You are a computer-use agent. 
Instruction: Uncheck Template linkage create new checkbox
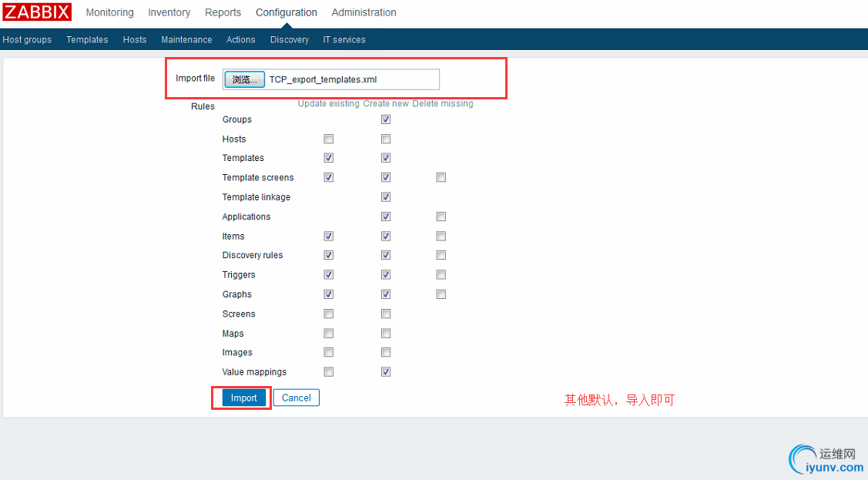[386, 197]
